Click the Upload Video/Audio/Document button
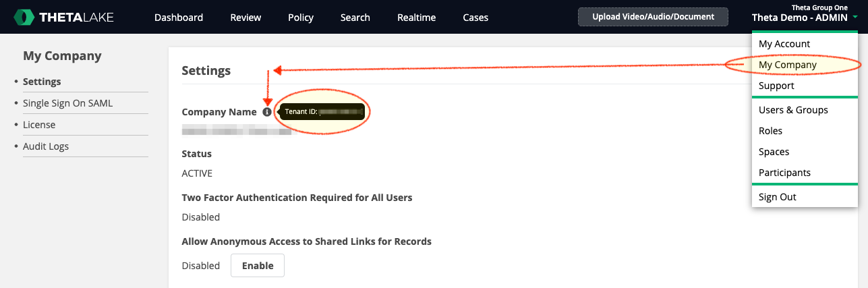Screen dimensions: 868x288 [x=653, y=17]
